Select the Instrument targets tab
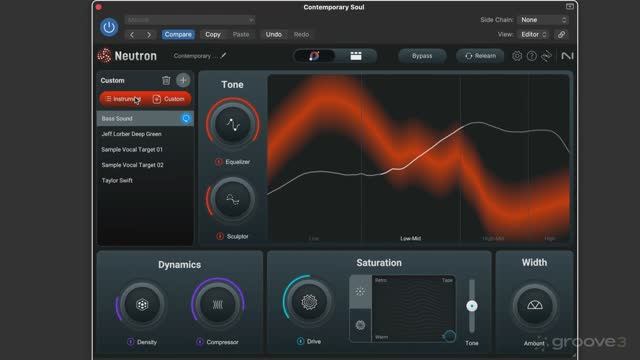 coord(123,99)
